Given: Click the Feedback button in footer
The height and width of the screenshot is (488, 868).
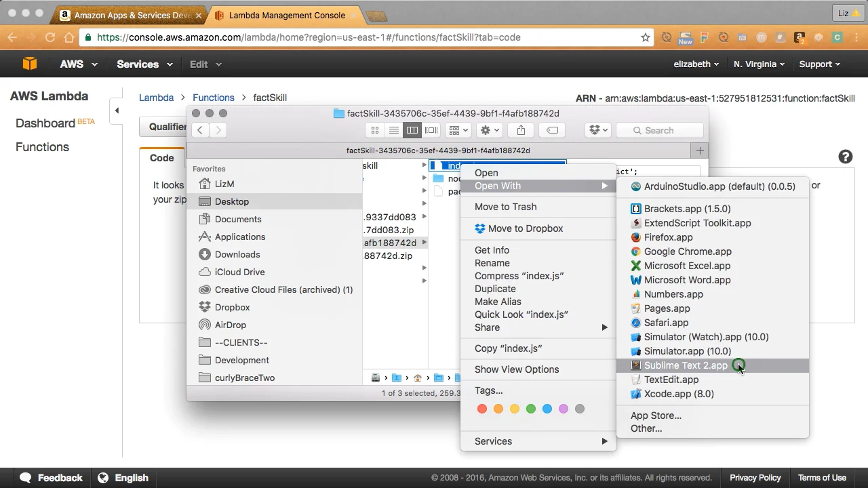Looking at the screenshot, I should coord(52,478).
